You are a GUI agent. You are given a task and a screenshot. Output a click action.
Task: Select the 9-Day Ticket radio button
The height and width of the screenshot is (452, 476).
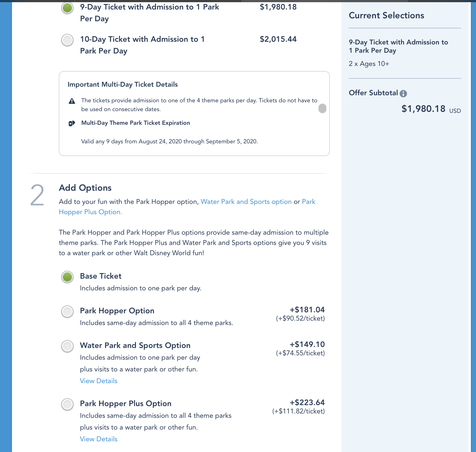67,8
